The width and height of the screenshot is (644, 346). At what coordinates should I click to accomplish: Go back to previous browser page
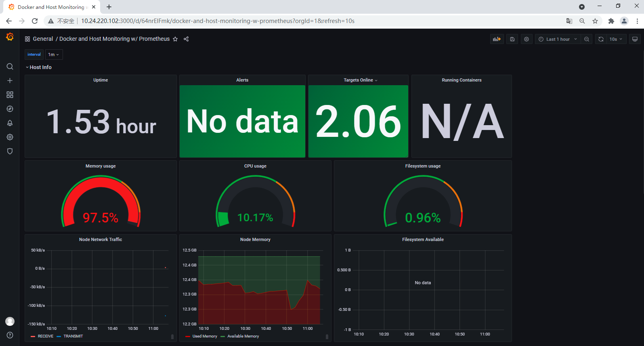point(9,21)
